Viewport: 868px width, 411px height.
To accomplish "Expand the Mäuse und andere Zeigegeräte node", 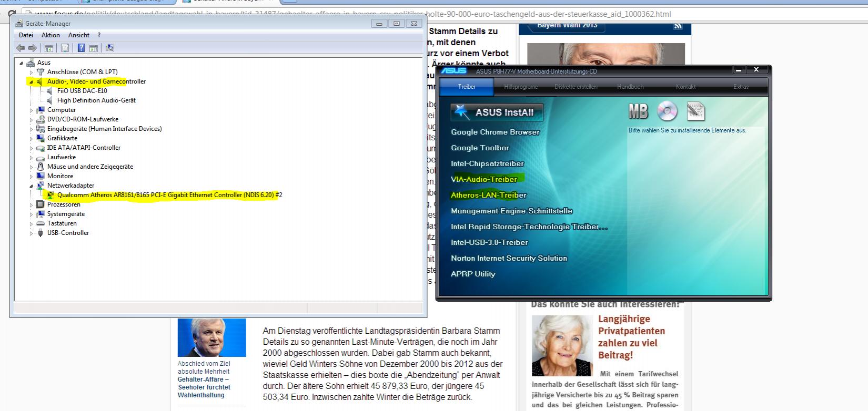I will 31,167.
